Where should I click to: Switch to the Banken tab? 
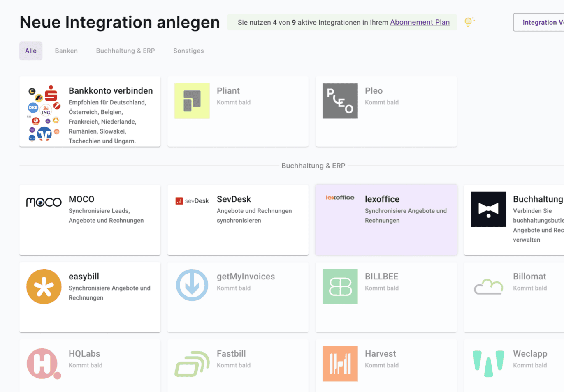click(x=66, y=51)
